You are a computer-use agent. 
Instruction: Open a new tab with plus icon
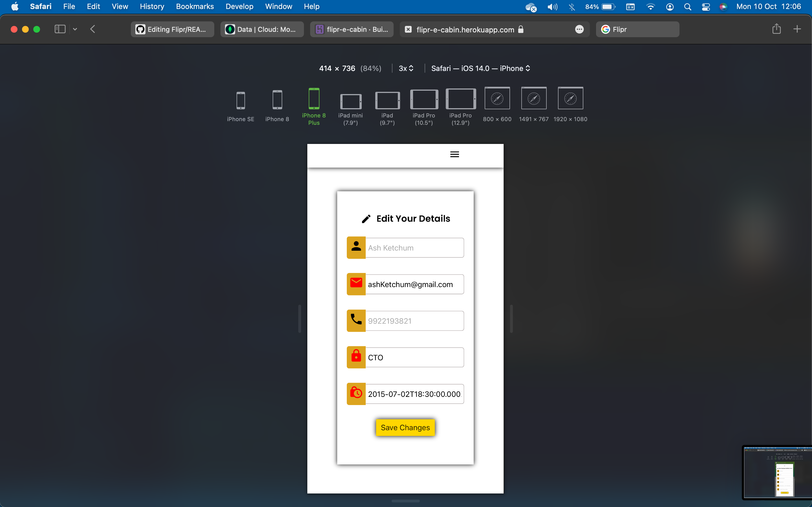coord(797,29)
